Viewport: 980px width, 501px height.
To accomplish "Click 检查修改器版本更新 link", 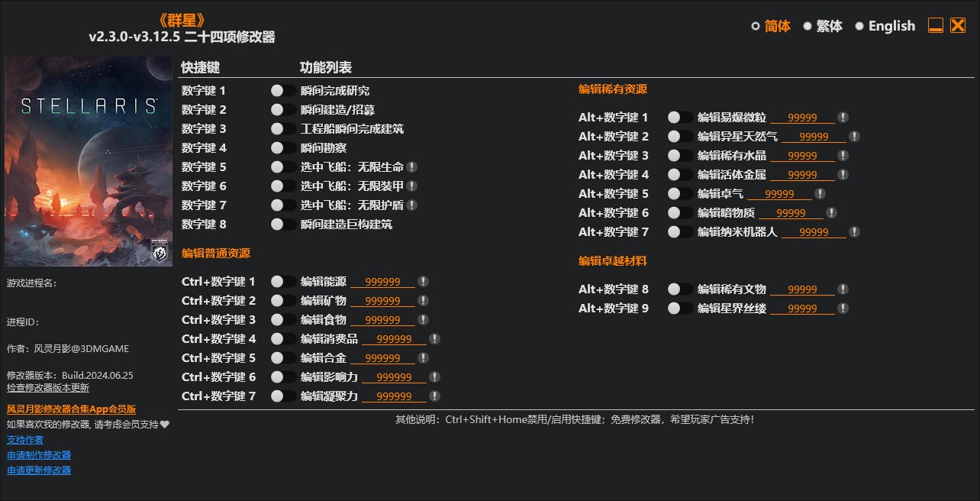I will tap(48, 387).
